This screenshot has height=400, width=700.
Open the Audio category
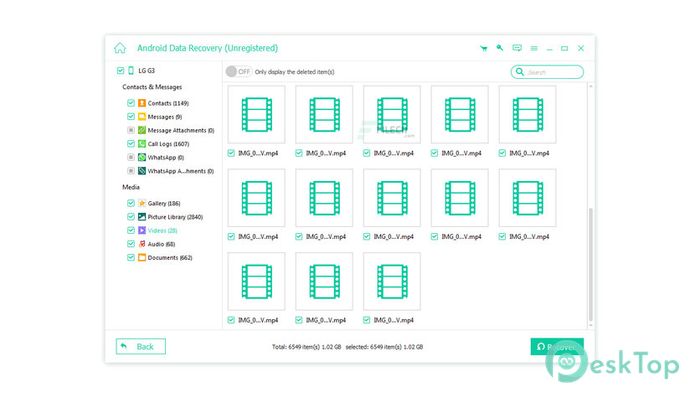(x=161, y=244)
